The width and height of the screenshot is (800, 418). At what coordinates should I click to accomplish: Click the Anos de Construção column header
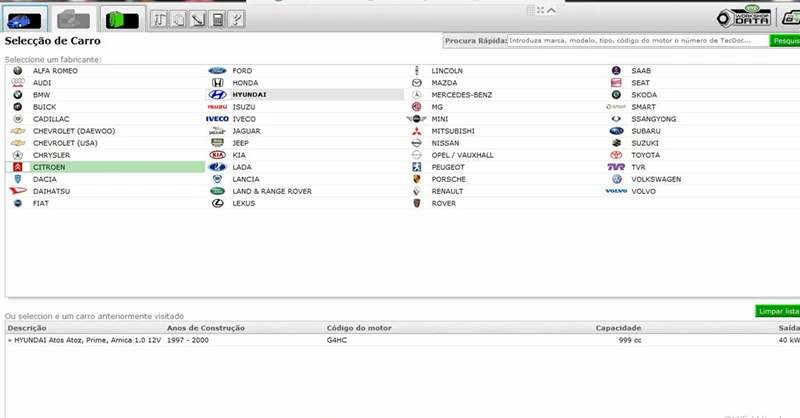(206, 328)
